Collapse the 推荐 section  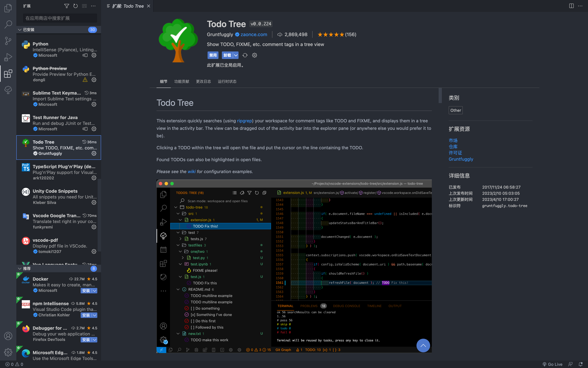[x=20, y=269]
